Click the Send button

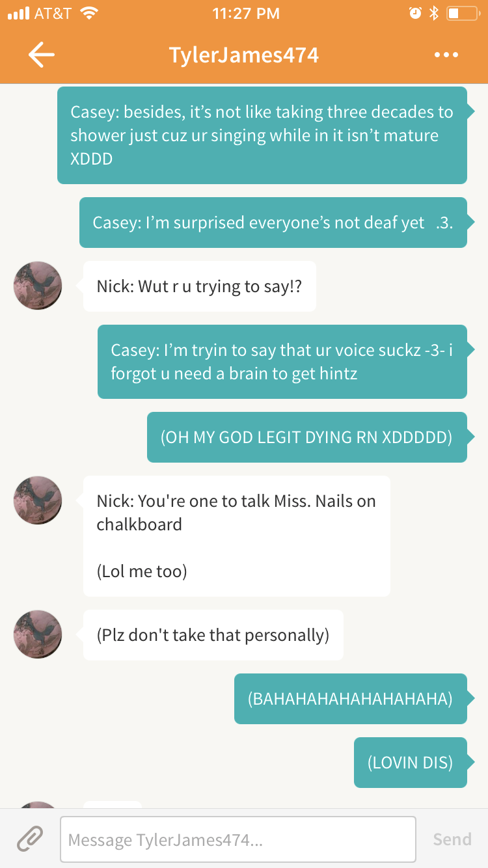point(452,839)
